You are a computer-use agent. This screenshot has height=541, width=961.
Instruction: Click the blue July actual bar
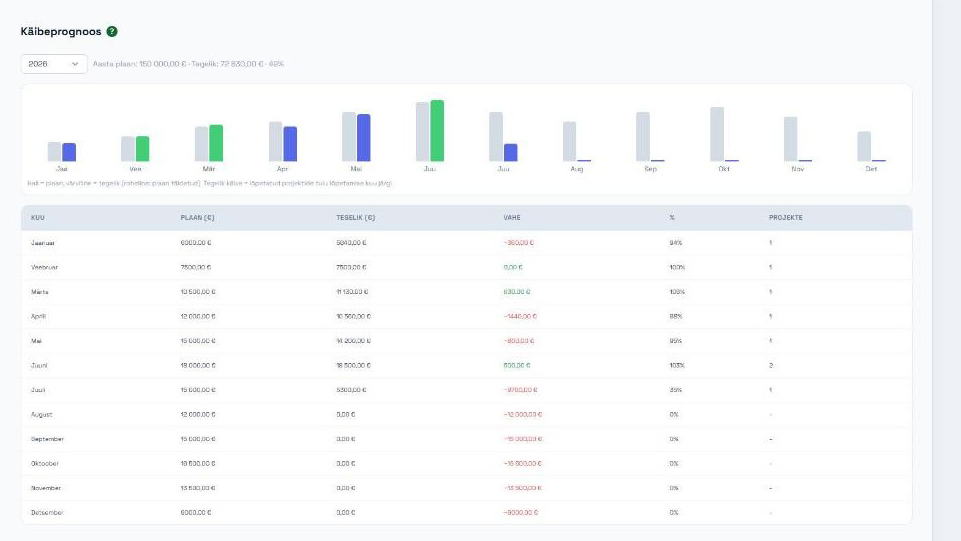coord(511,153)
